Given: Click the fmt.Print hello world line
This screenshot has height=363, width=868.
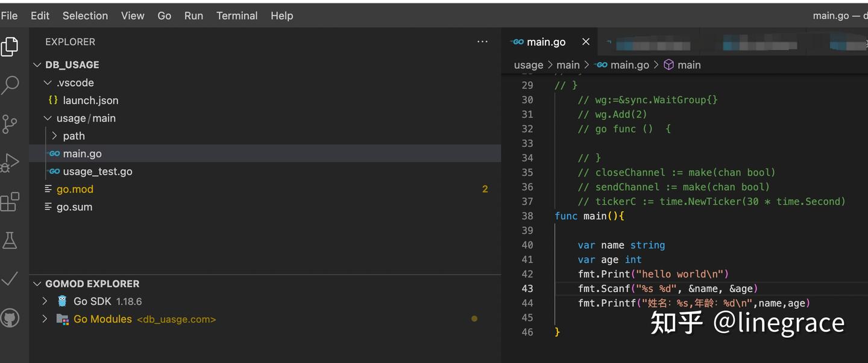Looking at the screenshot, I should click(653, 274).
